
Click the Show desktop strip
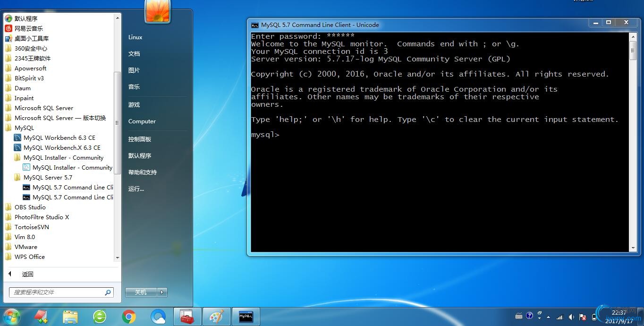coord(641,317)
